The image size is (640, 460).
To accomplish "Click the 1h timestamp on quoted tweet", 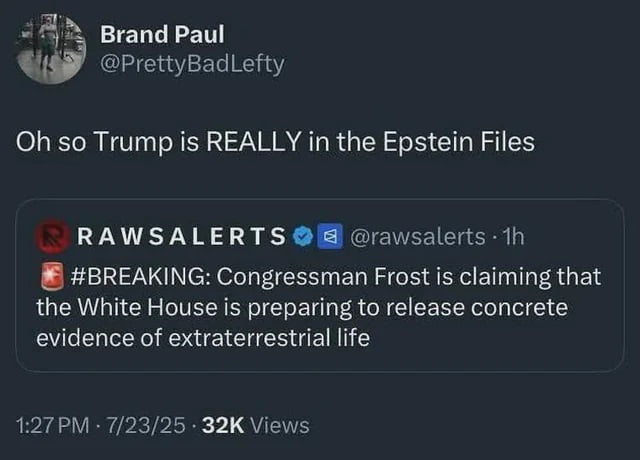I will tap(511, 237).
